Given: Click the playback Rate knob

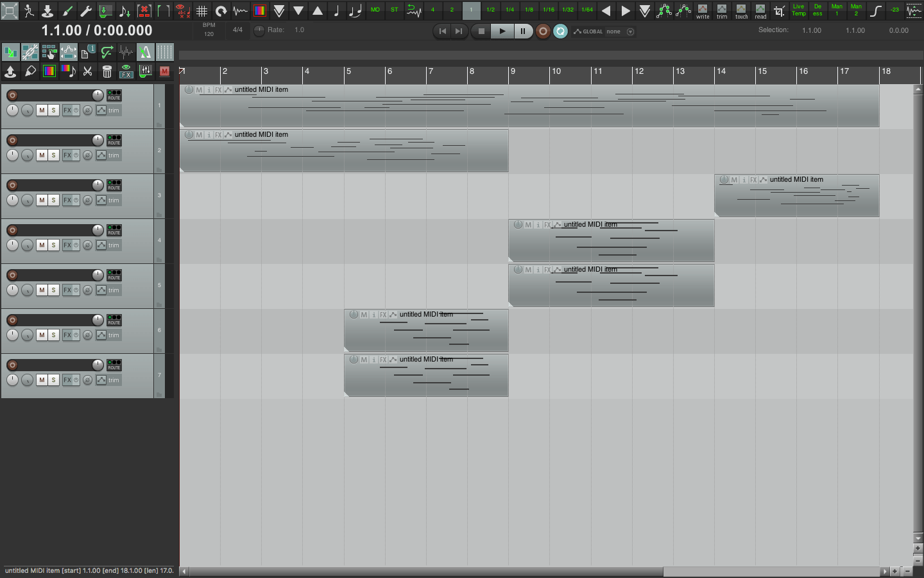Looking at the screenshot, I should pyautogui.click(x=259, y=31).
